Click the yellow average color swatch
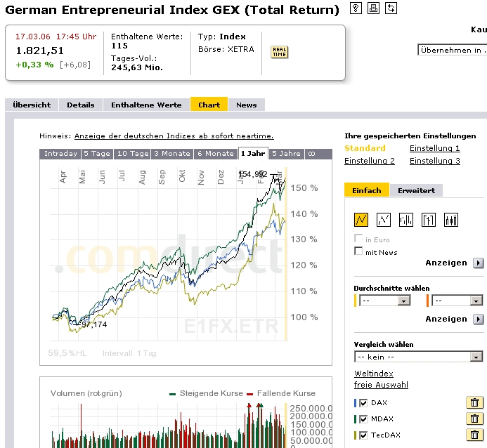 356,301
